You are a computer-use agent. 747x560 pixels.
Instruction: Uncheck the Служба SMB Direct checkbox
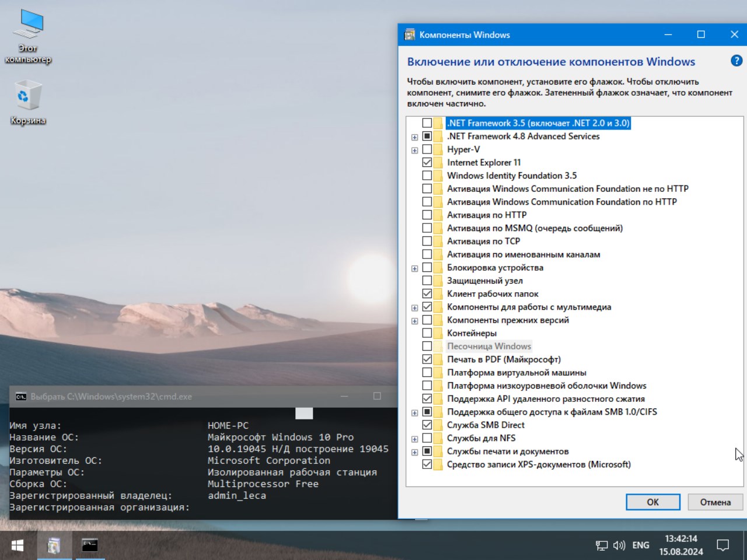[x=427, y=425]
